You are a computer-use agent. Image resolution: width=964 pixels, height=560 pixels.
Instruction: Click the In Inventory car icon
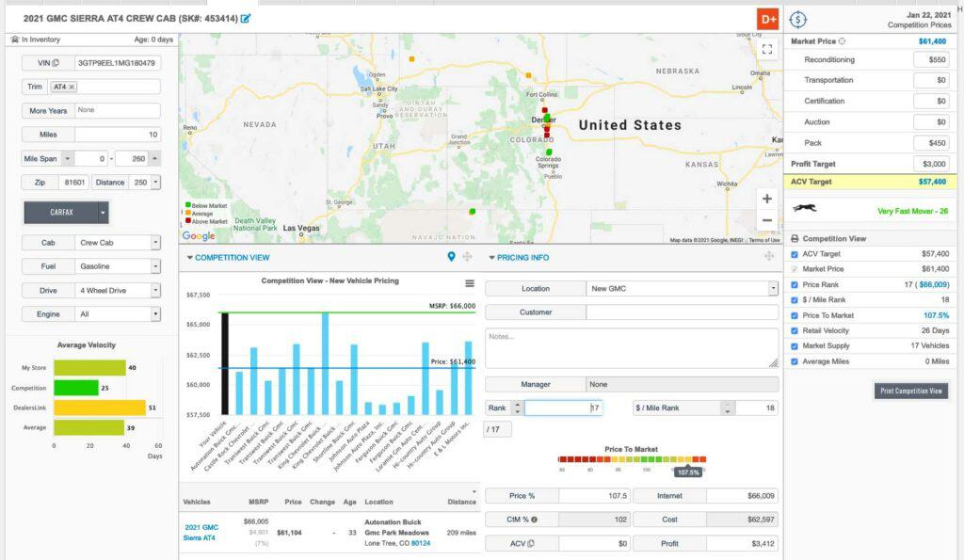(15, 40)
